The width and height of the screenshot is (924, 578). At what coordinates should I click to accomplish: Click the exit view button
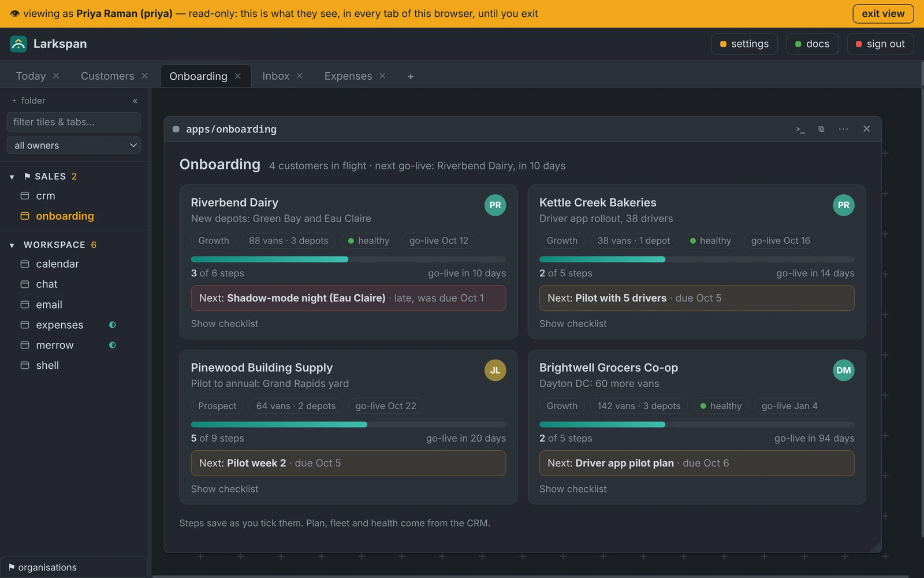click(x=883, y=14)
